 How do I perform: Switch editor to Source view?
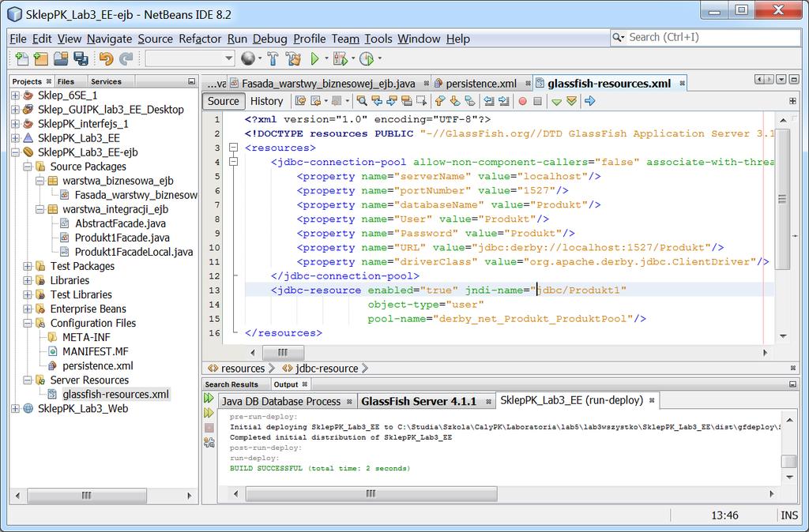223,101
